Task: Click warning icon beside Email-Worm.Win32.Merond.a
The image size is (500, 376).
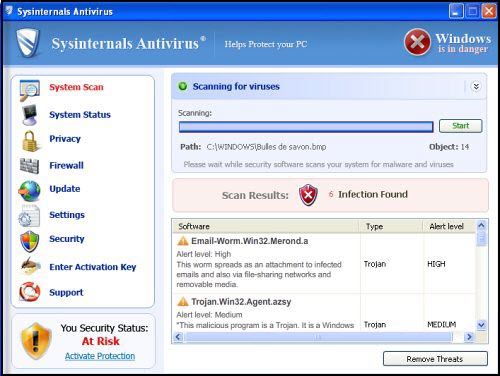Action: pyautogui.click(x=183, y=241)
